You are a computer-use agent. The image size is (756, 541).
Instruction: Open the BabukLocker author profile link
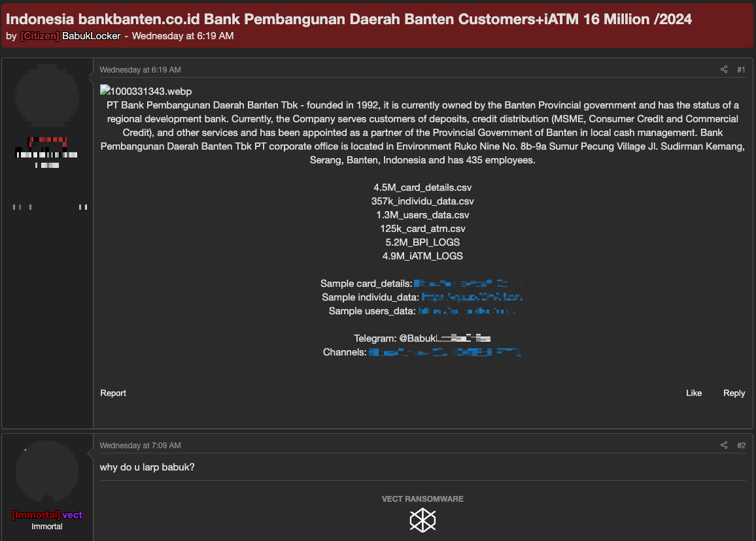(x=91, y=36)
